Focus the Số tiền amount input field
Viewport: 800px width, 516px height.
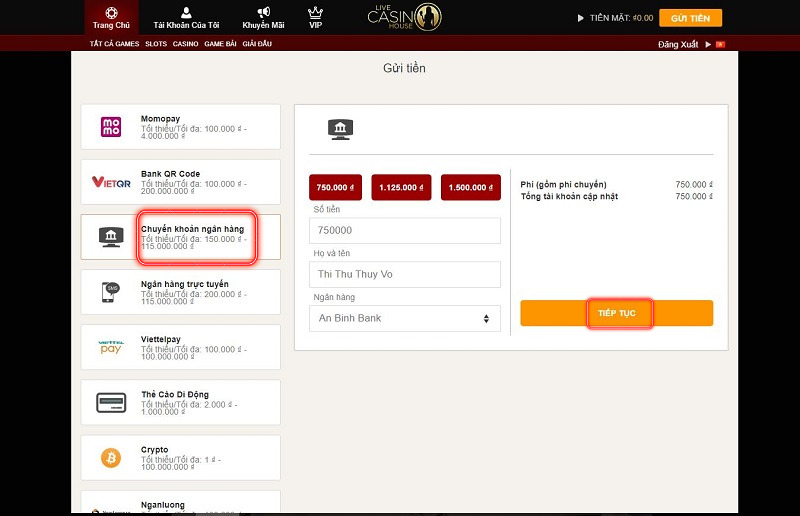coord(404,231)
